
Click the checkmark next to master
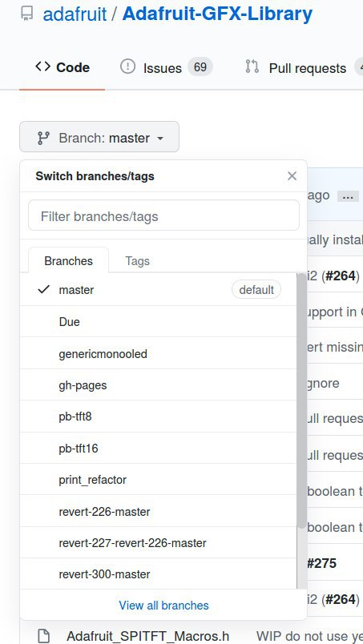click(43, 289)
